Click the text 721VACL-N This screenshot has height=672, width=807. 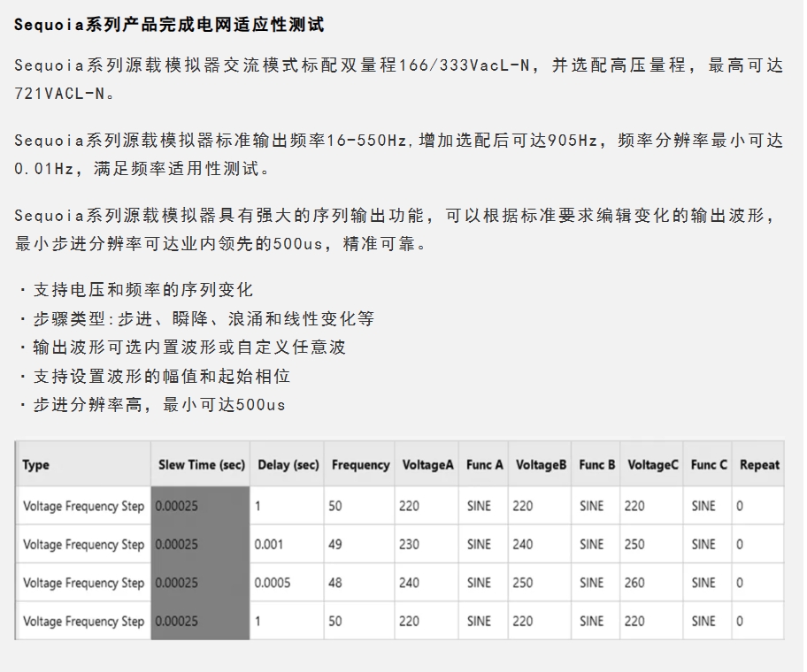(x=65, y=94)
